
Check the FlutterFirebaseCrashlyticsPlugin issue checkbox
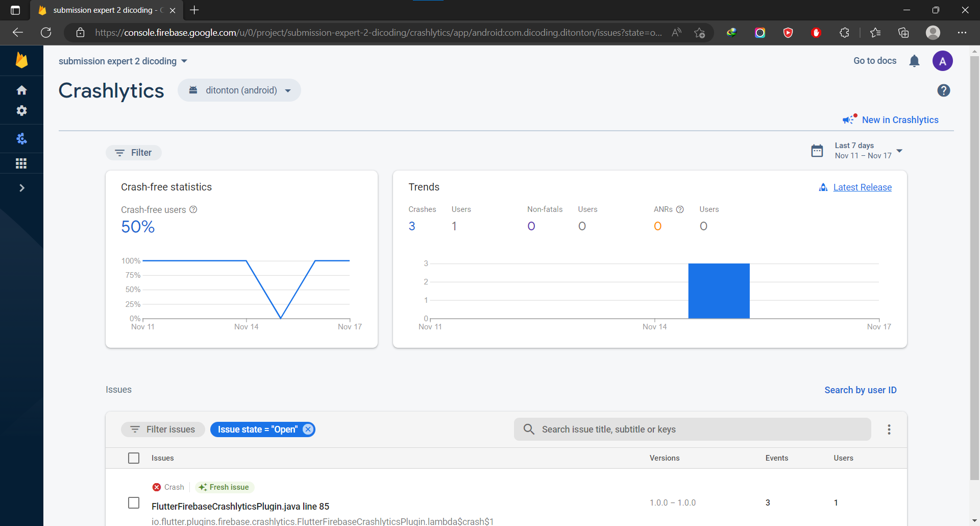133,503
